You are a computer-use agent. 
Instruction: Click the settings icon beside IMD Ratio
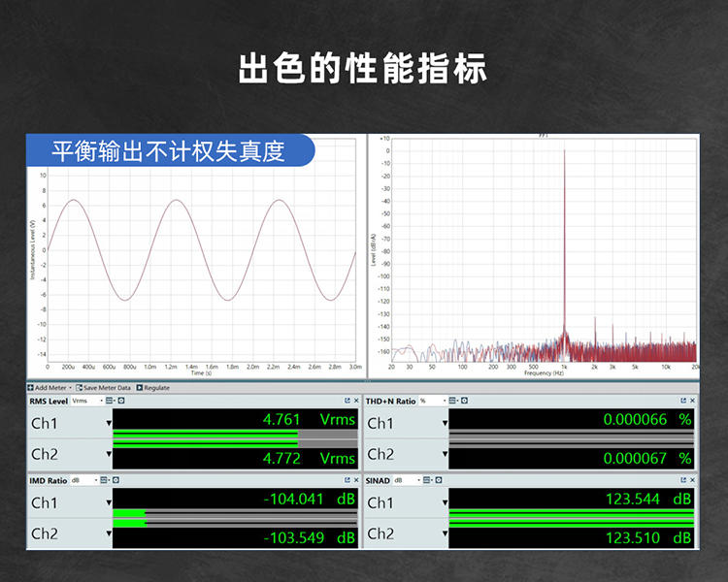tap(116, 480)
